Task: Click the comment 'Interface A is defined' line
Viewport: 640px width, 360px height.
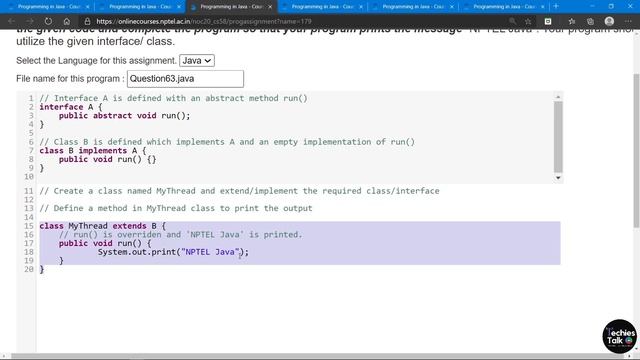Action: [173, 98]
